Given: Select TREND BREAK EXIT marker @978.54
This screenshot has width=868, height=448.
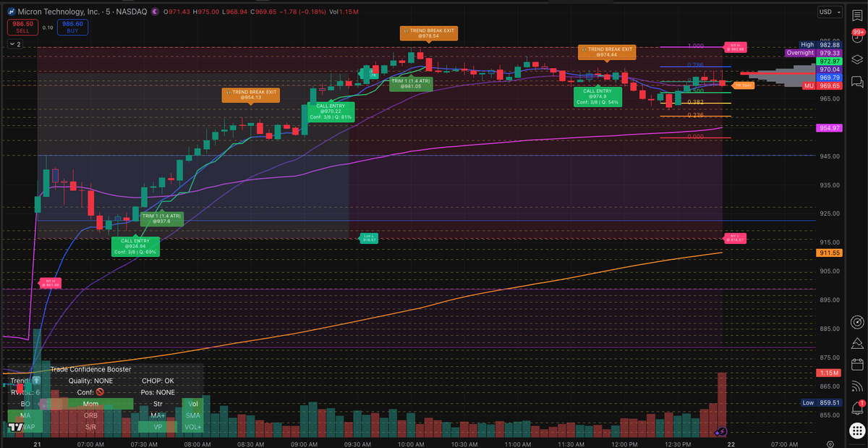Looking at the screenshot, I should coord(428,33).
